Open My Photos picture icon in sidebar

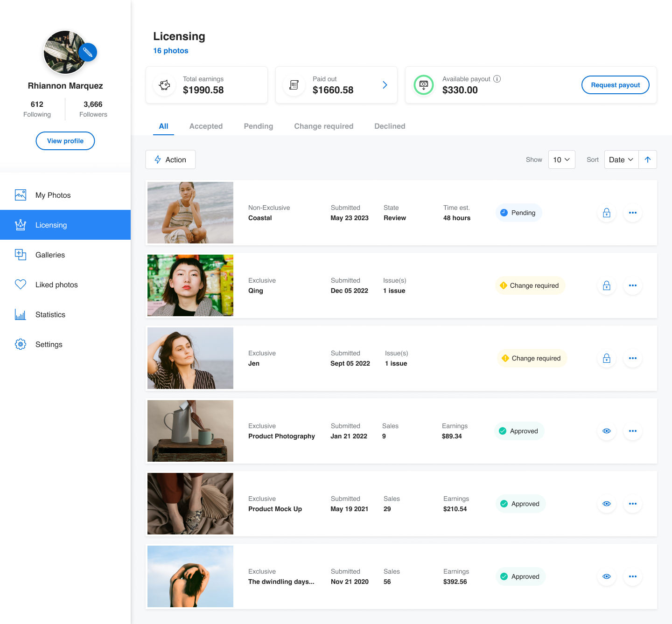tap(21, 195)
